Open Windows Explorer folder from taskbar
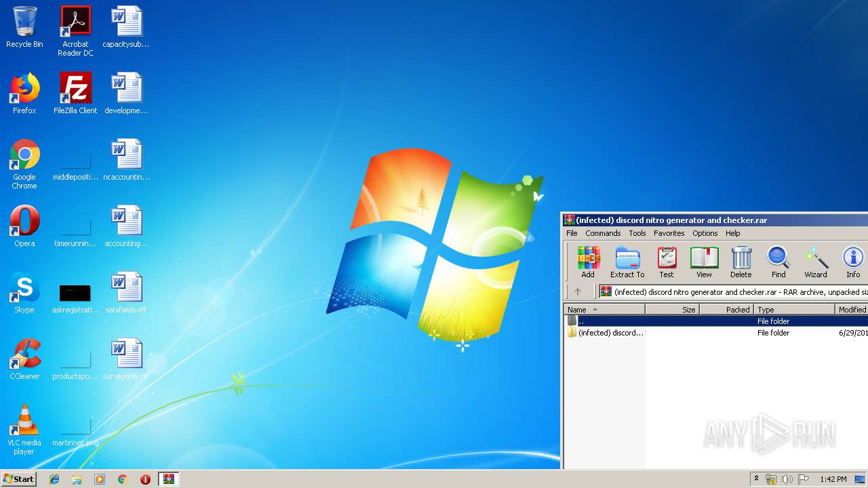 (77, 479)
